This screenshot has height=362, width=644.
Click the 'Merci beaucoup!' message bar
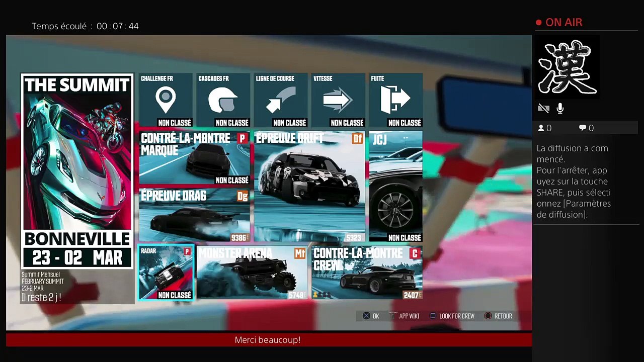pyautogui.click(x=269, y=340)
